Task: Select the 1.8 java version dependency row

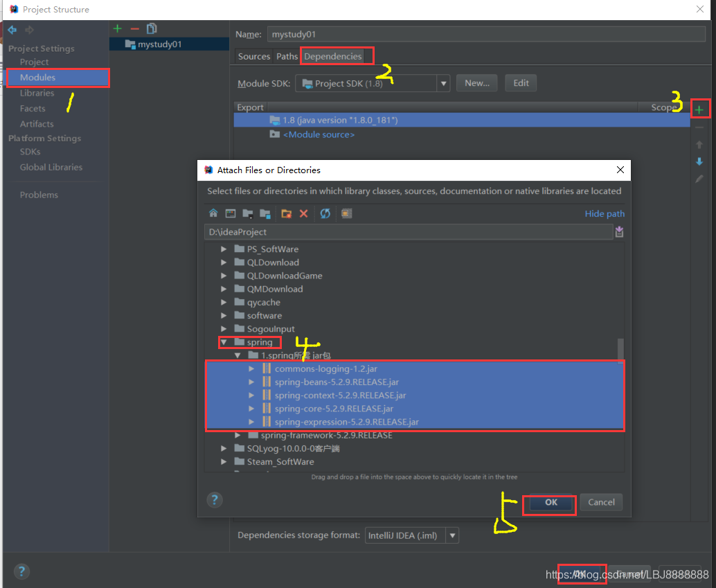Action: pos(462,120)
